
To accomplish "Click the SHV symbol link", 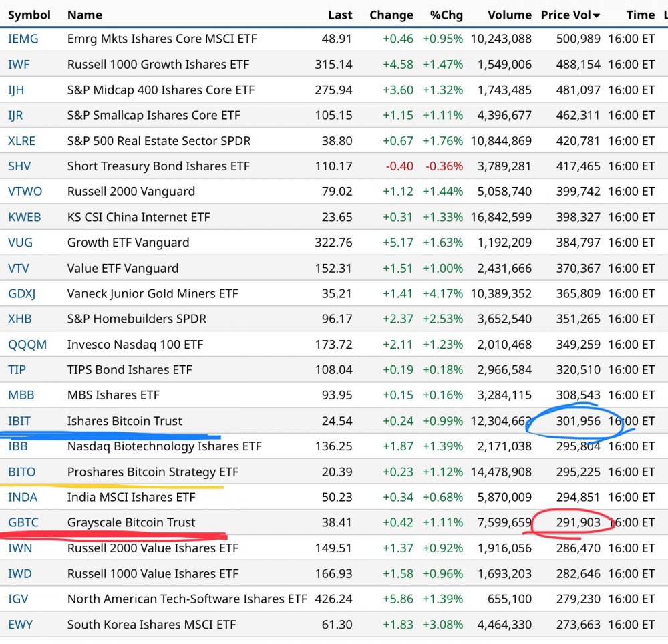I will [19, 166].
